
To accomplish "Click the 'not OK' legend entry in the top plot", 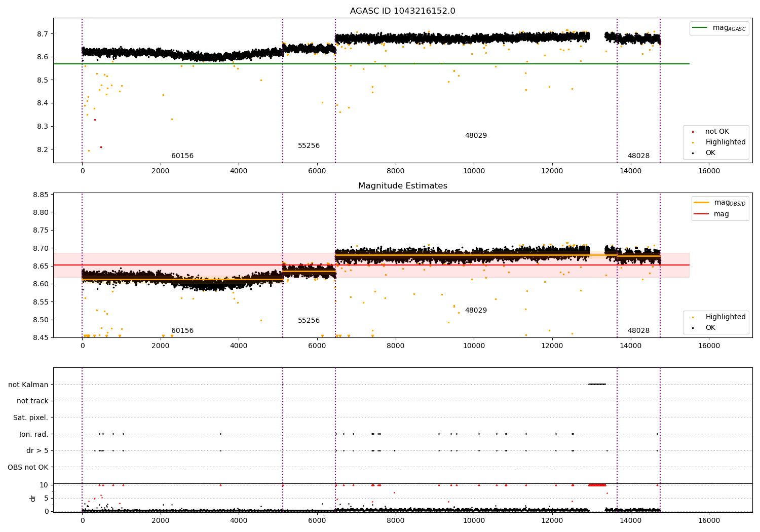I will click(x=717, y=132).
